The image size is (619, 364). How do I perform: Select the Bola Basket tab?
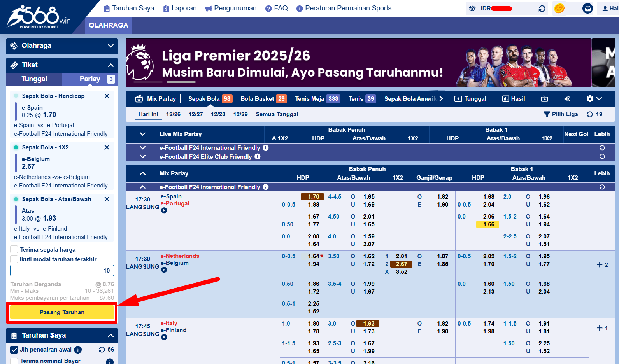(x=263, y=99)
